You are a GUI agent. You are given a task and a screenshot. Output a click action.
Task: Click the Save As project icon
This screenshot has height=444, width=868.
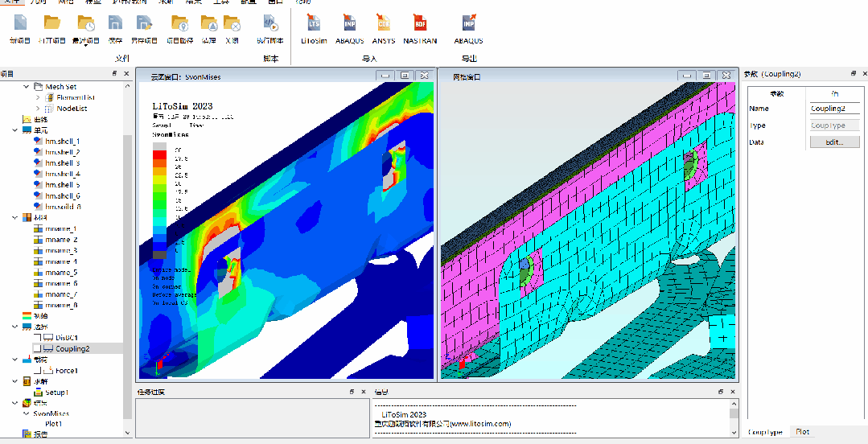coord(144,23)
